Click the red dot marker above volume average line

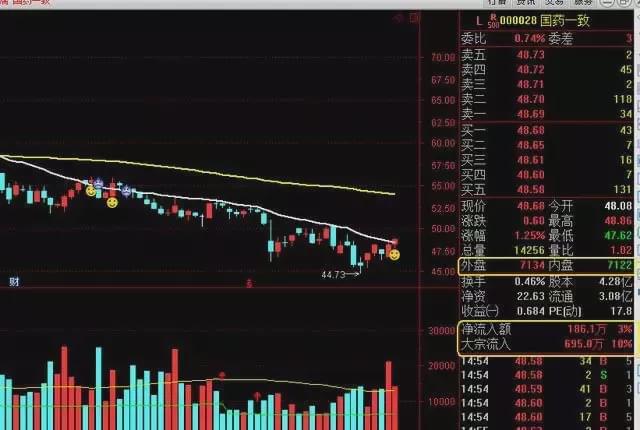[x=222, y=375]
